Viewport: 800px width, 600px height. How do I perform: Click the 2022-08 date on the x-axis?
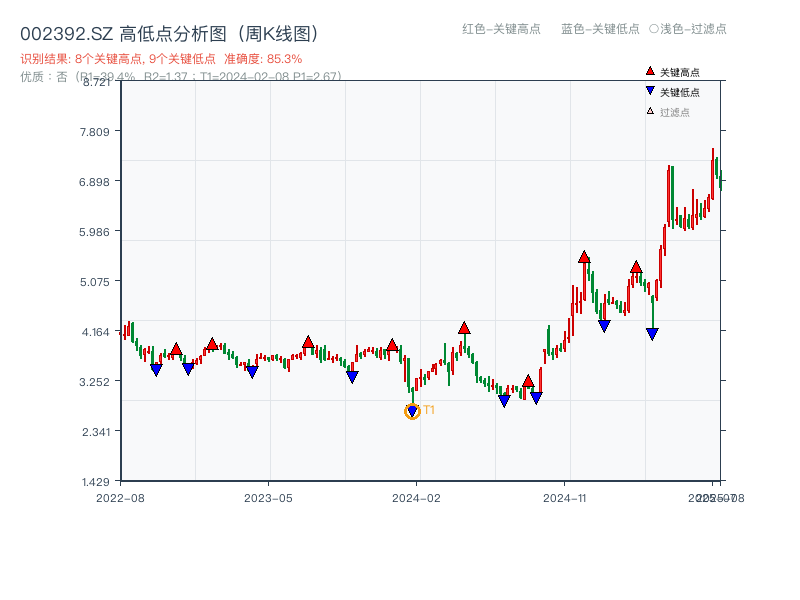pos(120,497)
